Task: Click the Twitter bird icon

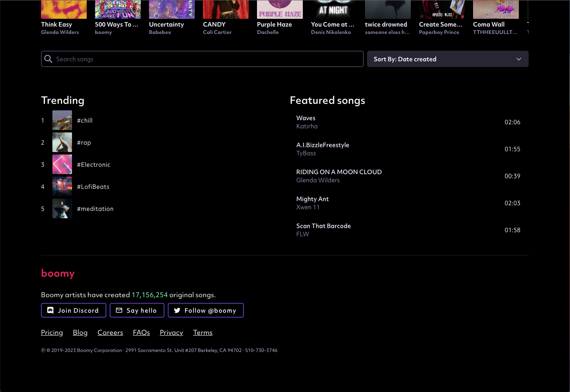Action: pyautogui.click(x=177, y=310)
